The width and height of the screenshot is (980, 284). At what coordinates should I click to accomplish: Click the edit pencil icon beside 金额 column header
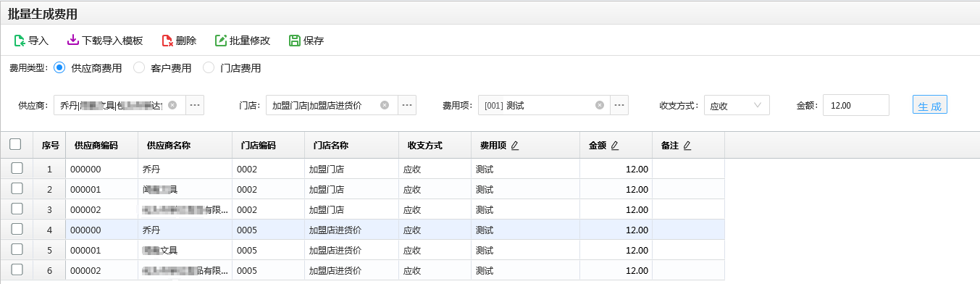click(614, 146)
